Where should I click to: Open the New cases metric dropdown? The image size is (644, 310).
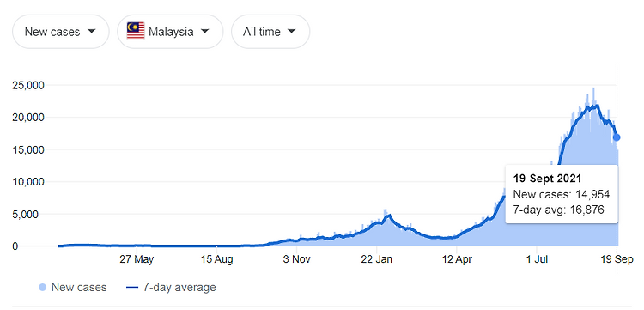61,32
